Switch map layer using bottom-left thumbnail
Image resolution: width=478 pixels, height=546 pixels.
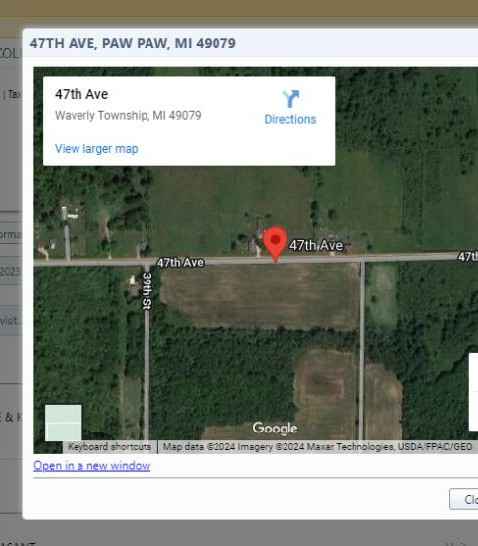63,422
